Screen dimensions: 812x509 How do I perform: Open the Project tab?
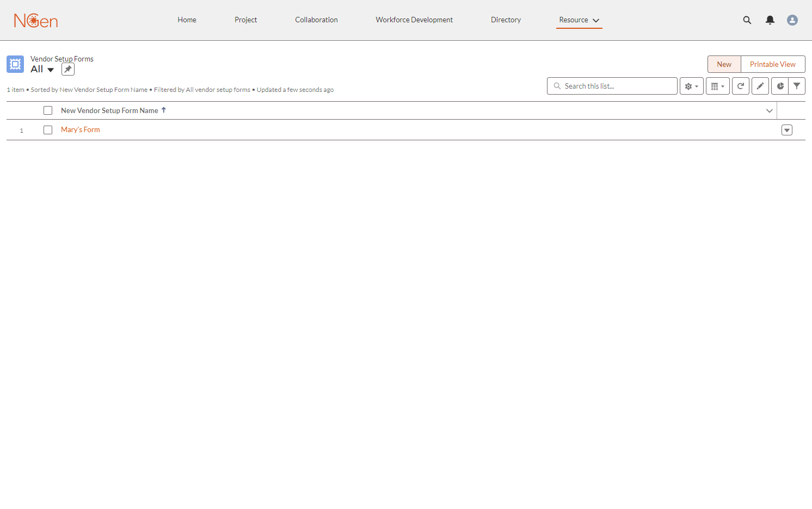pyautogui.click(x=245, y=20)
